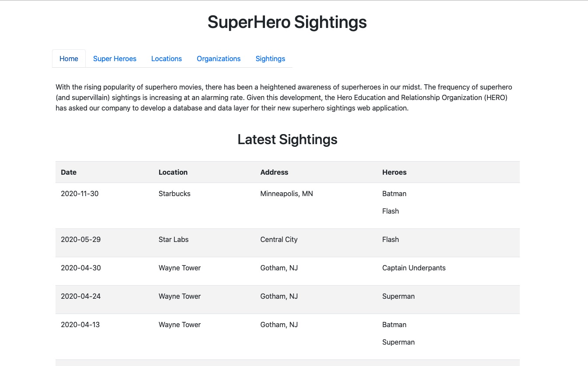Go to the Locations tab

pos(167,59)
